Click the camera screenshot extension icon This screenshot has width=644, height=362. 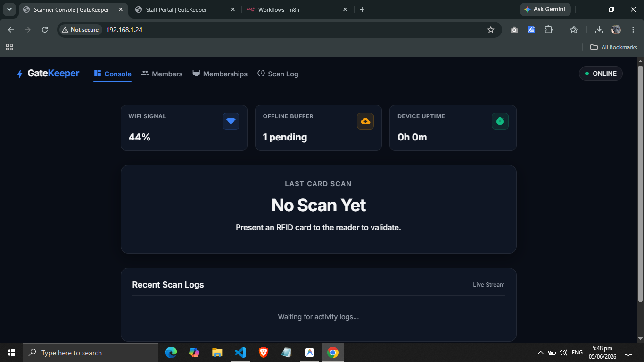coord(514,30)
